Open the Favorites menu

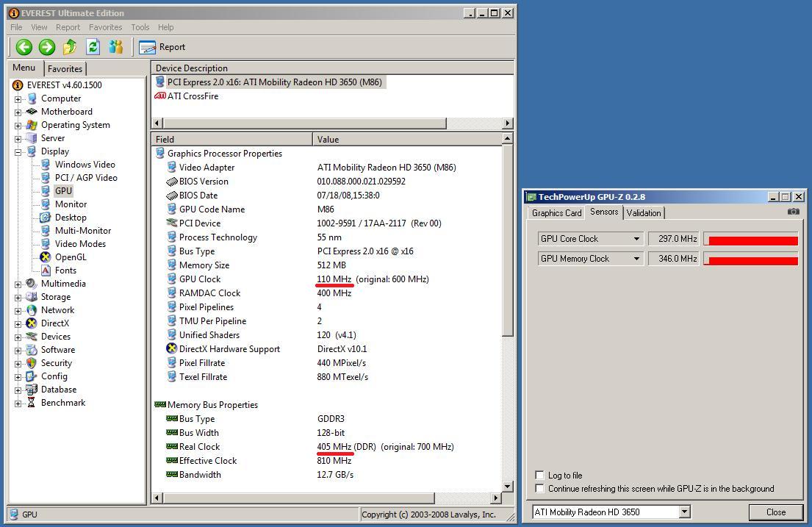tap(106, 27)
